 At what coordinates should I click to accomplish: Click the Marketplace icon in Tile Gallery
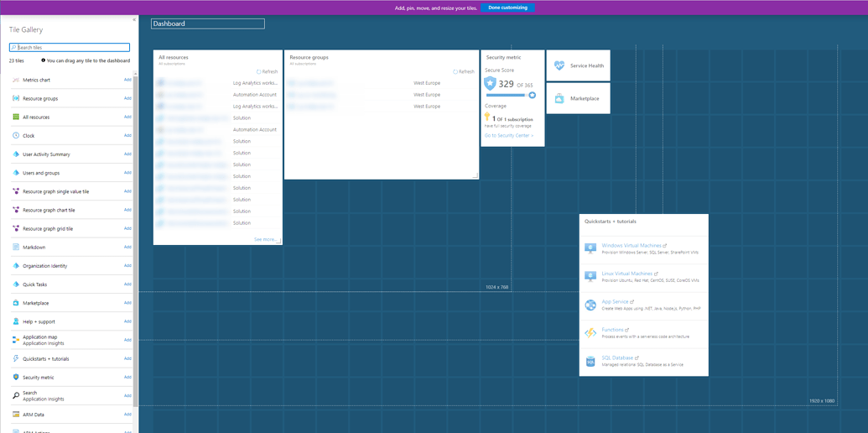point(15,303)
